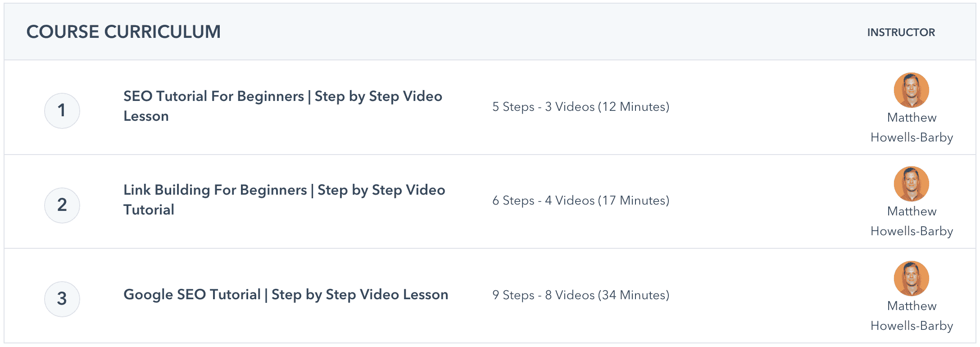The image size is (980, 347).
Task: Click Matthew Howells-Barby name in third row
Action: [x=912, y=316]
